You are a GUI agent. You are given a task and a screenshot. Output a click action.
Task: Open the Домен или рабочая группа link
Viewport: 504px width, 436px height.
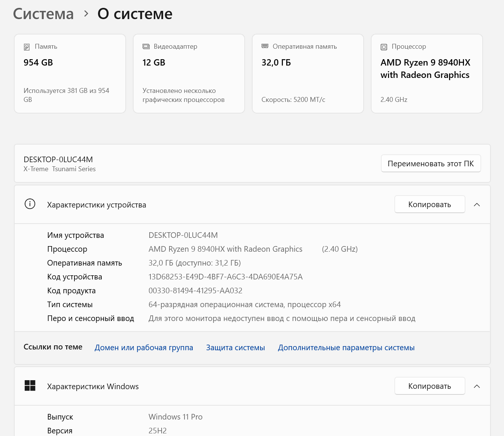(x=144, y=348)
